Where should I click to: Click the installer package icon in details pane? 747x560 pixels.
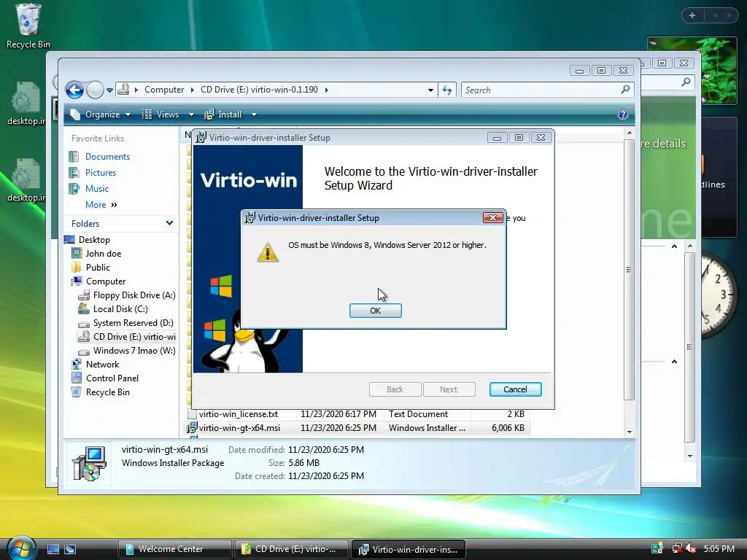coord(89,463)
